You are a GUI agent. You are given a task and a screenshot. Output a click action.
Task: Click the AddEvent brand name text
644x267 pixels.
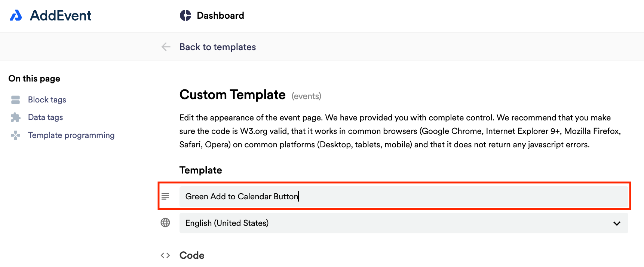(x=61, y=15)
